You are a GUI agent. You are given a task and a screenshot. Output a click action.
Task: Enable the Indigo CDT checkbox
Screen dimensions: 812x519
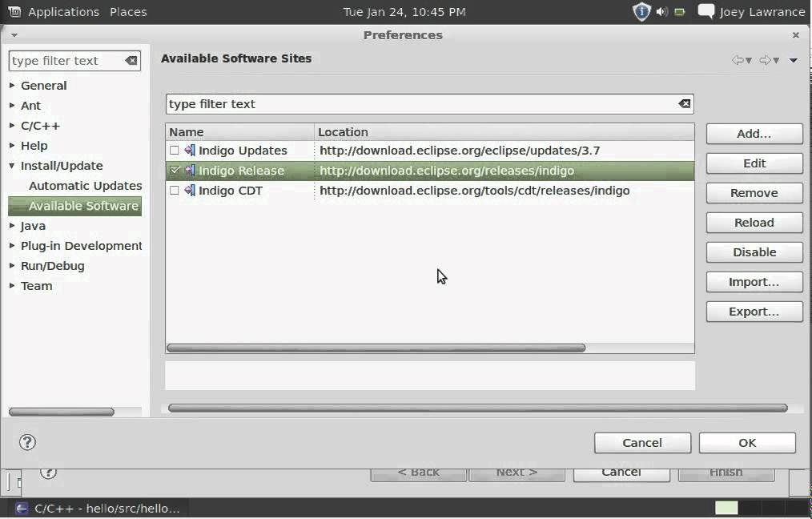coord(175,191)
